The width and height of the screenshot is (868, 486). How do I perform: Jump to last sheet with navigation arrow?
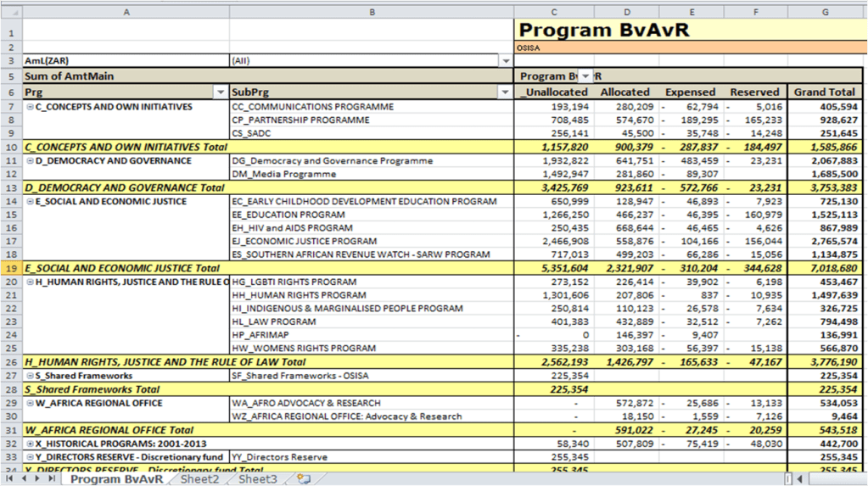coord(52,479)
